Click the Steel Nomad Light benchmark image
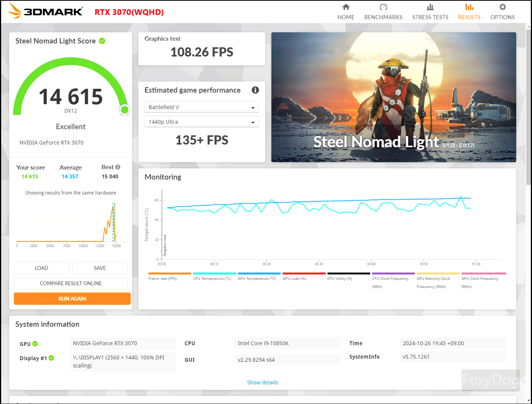Image resolution: width=532 pixels, height=404 pixels. 394,97
